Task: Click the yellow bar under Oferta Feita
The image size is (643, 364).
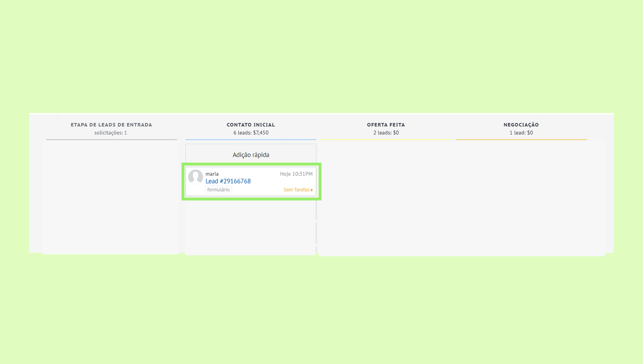Action: click(x=386, y=139)
